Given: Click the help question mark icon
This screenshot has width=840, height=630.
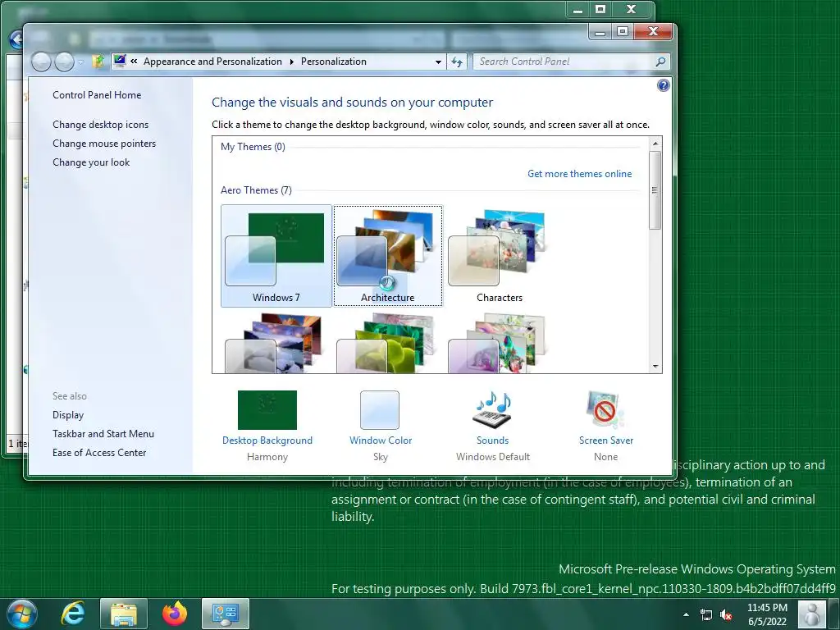Looking at the screenshot, I should [x=663, y=85].
